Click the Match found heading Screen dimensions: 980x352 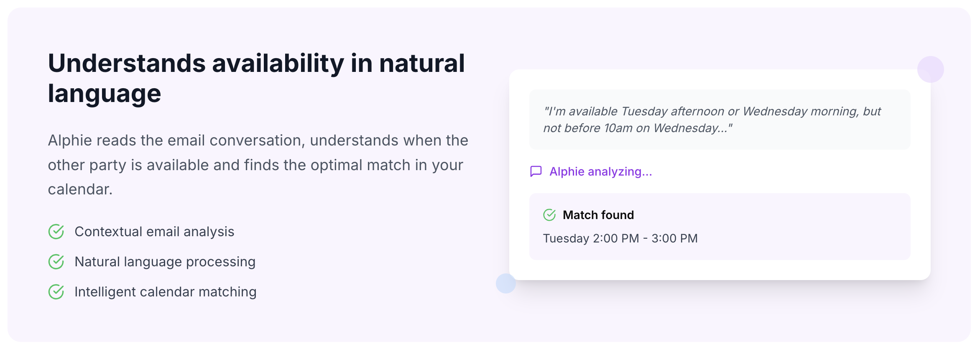pyautogui.click(x=598, y=215)
